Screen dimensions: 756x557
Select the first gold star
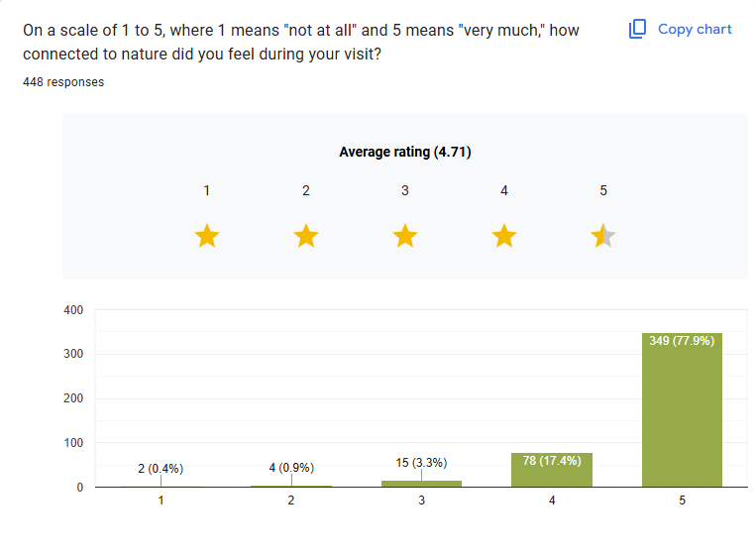tap(207, 236)
